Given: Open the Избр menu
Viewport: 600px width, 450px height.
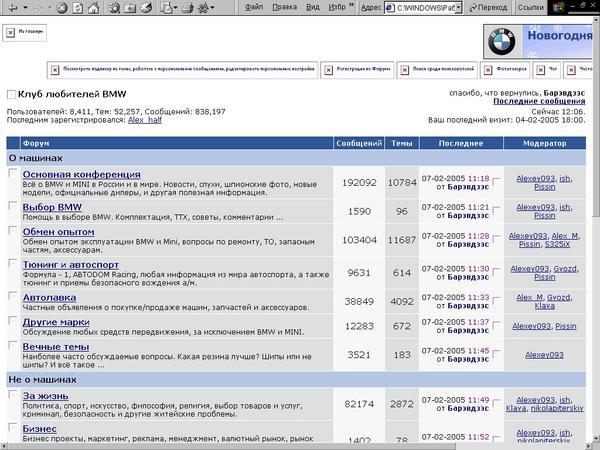Looking at the screenshot, I should click(337, 7).
